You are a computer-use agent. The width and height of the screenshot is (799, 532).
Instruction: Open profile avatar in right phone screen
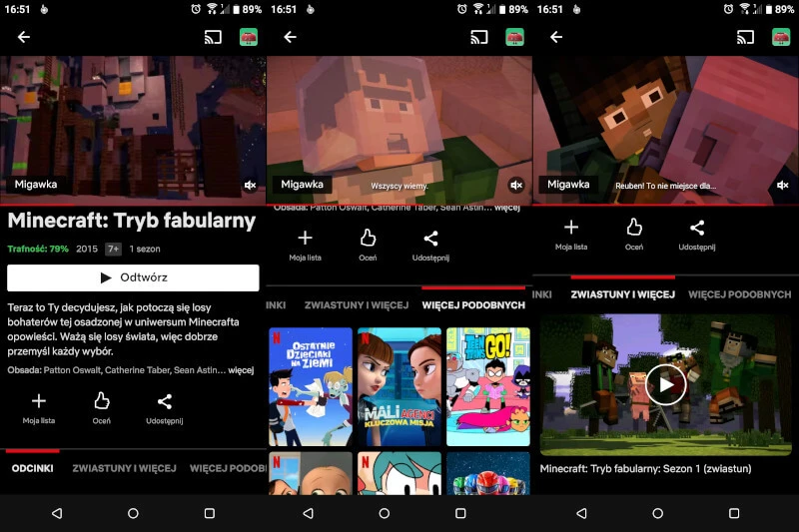[781, 37]
